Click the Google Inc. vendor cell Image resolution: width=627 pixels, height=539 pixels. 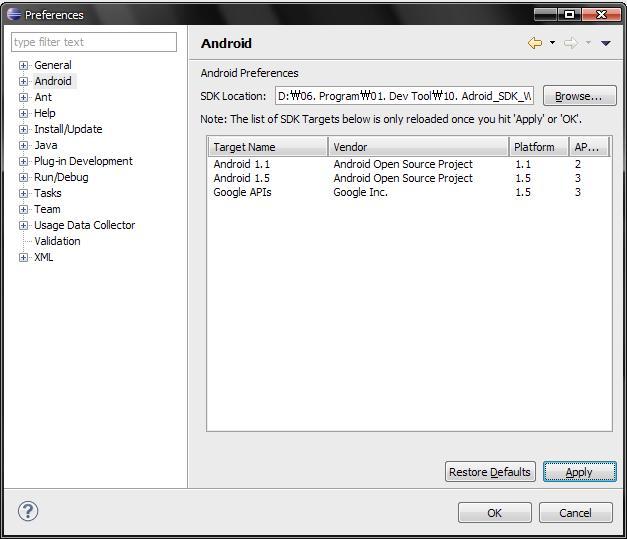360,192
